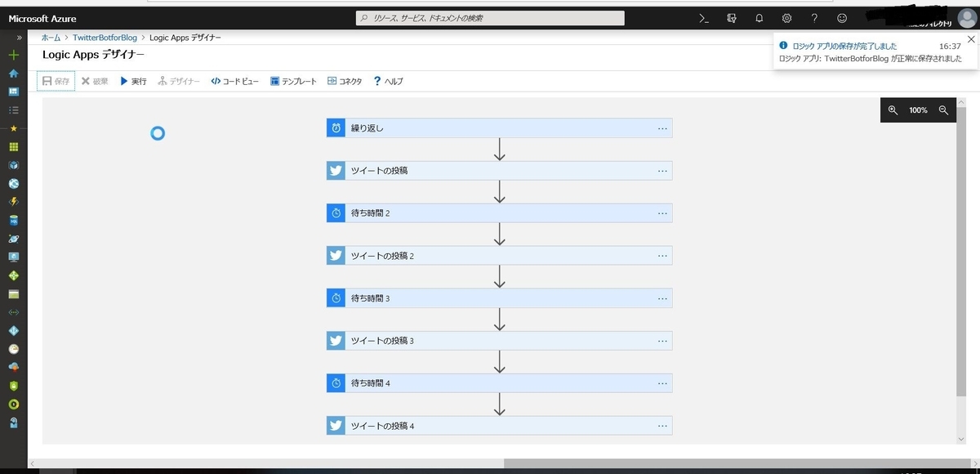Image resolution: width=980 pixels, height=474 pixels.
Task: Open Virtual networks arrows icon
Action: pyautogui.click(x=13, y=312)
